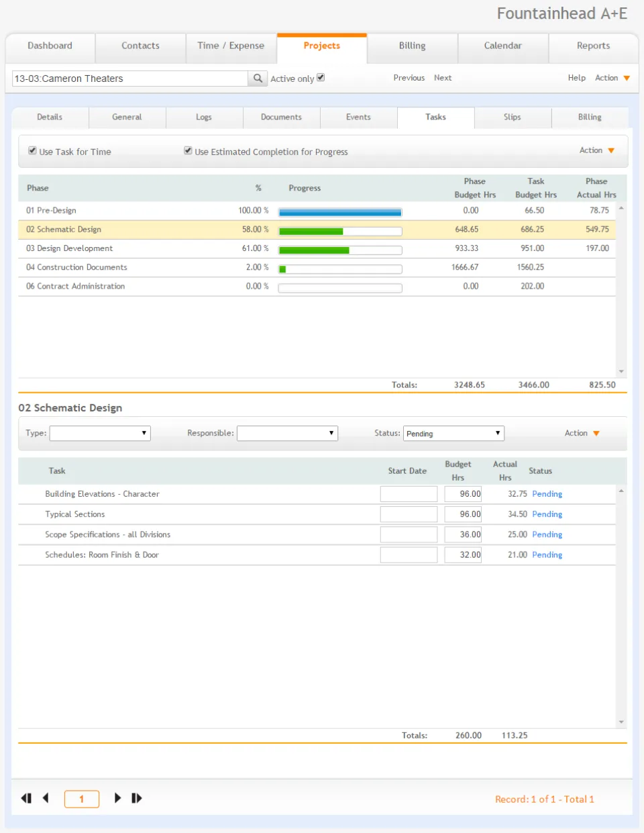The width and height of the screenshot is (644, 833).
Task: Toggle the Active only checkbox
Action: tap(321, 78)
